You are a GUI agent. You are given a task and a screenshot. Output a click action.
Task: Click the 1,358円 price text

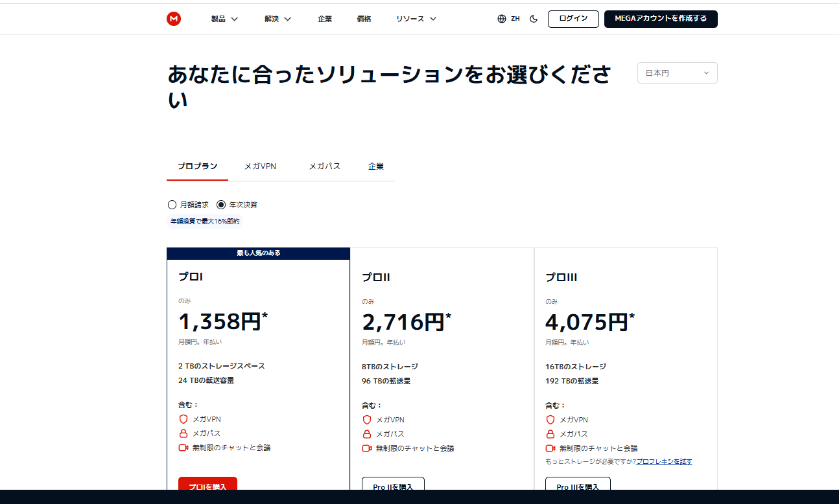pos(223,321)
